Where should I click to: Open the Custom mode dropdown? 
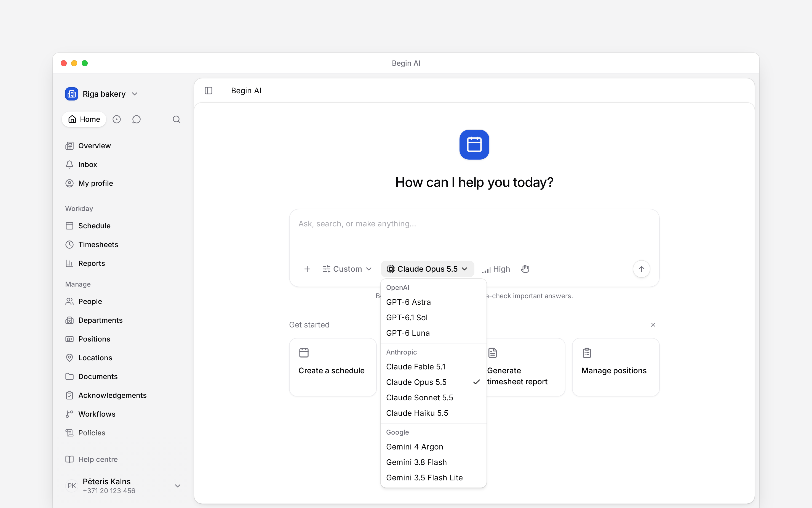[x=347, y=269]
